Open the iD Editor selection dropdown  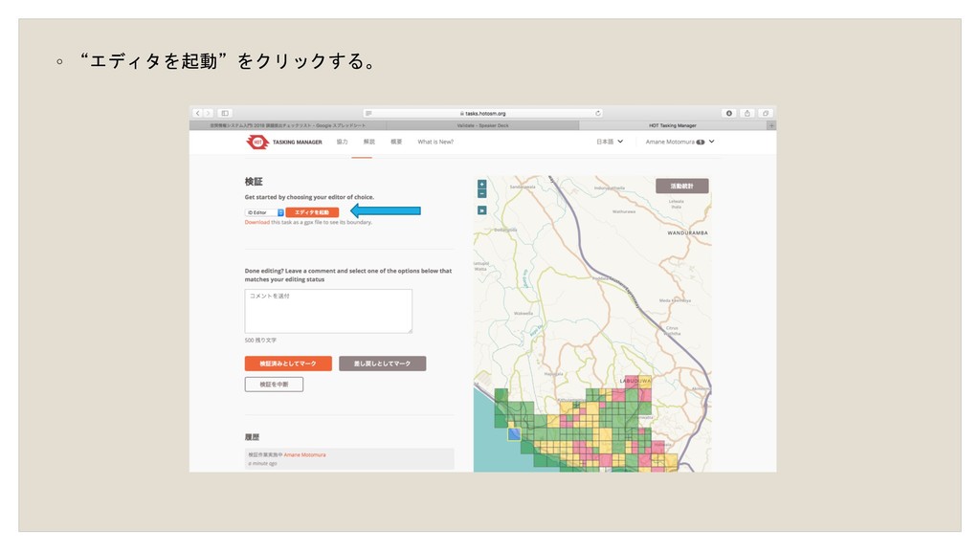pyautogui.click(x=264, y=212)
